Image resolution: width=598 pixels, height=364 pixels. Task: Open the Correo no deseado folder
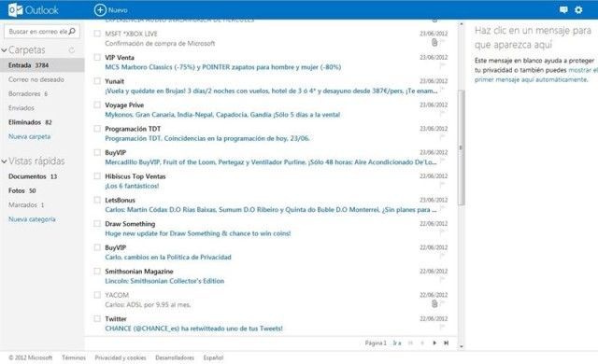[36, 79]
